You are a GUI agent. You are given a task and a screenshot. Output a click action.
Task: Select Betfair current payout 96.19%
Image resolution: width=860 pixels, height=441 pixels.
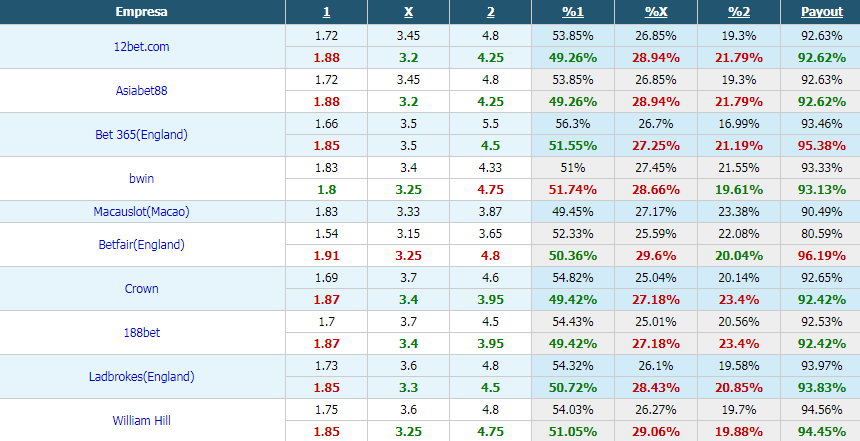pos(822,256)
